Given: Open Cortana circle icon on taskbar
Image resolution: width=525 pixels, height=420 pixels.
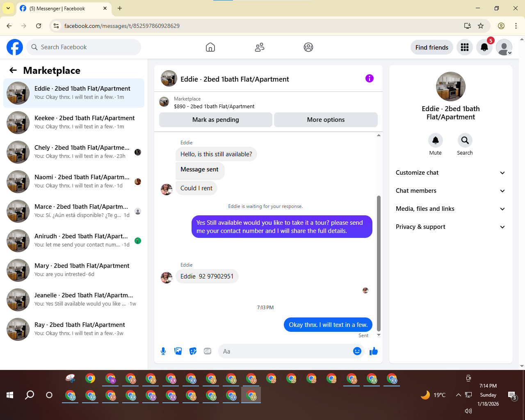Looking at the screenshot, I should pos(49,395).
